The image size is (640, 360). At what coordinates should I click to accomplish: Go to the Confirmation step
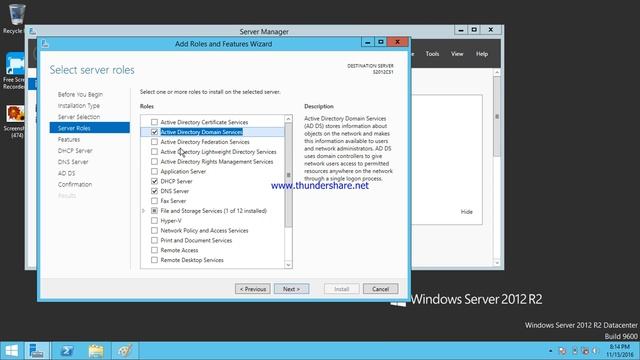coord(75,184)
